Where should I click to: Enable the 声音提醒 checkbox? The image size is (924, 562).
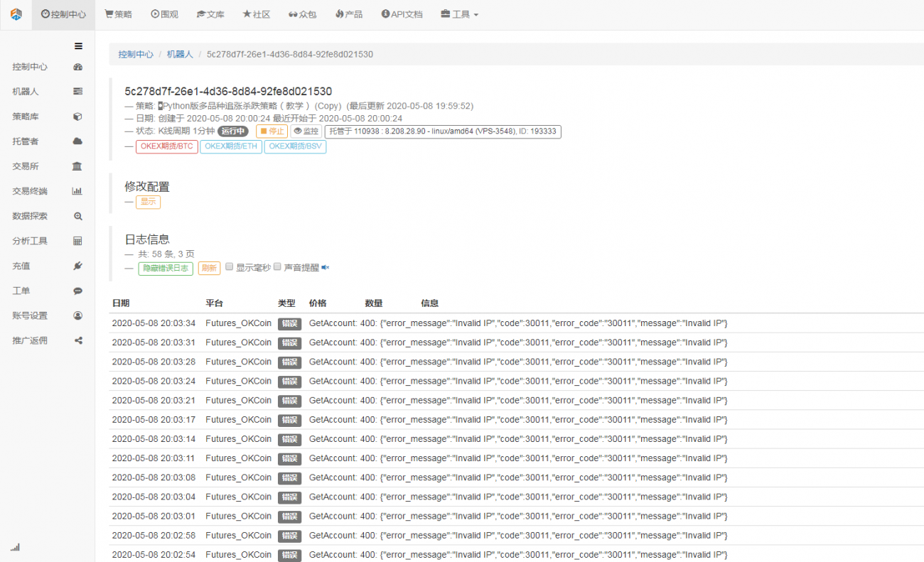click(x=276, y=266)
